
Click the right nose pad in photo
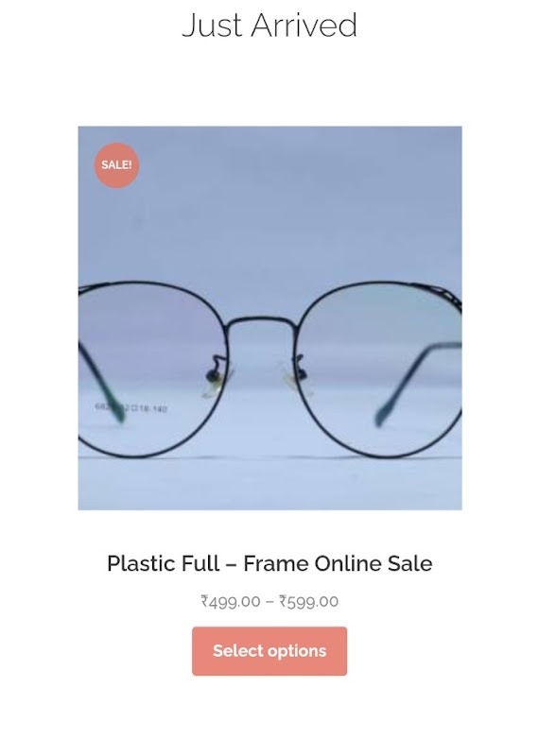[x=294, y=375]
